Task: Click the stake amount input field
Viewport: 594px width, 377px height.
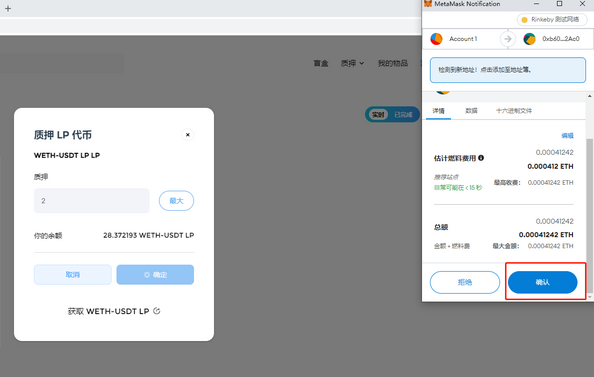Action: point(92,201)
